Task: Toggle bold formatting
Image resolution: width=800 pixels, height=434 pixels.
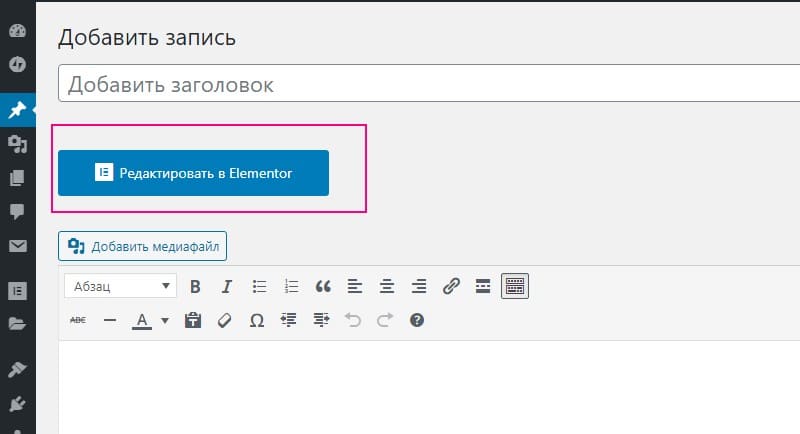Action: point(195,287)
